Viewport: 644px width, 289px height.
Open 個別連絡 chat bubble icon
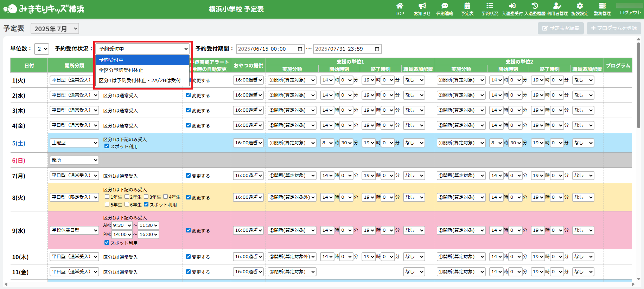pos(445,6)
